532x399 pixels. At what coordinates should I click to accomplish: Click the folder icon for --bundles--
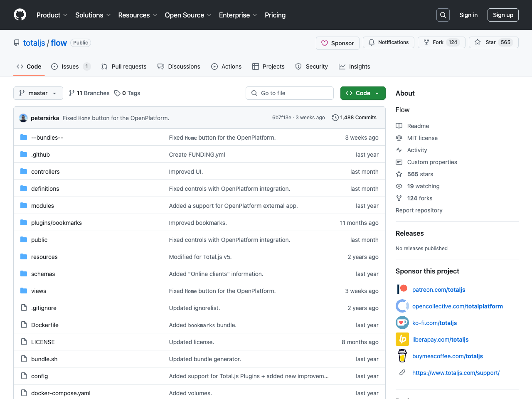(24, 137)
